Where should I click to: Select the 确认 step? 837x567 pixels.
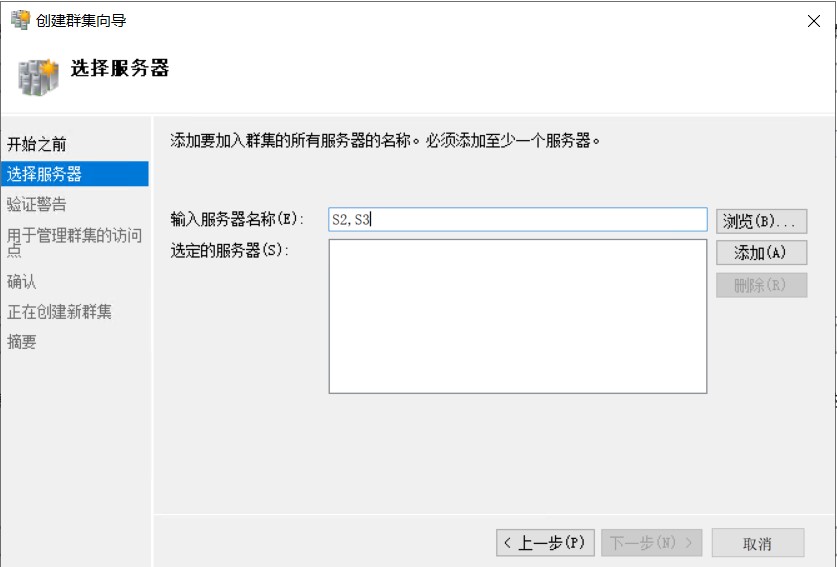(x=21, y=281)
